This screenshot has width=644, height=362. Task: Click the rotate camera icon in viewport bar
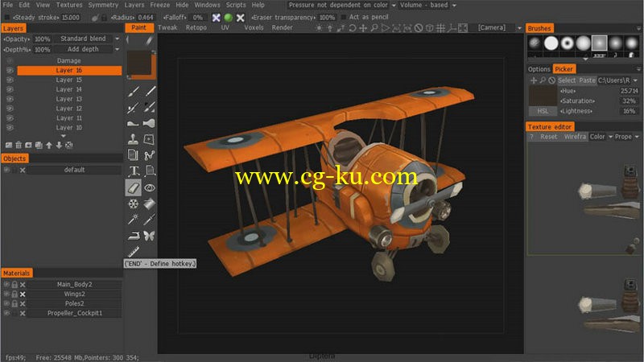click(353, 28)
